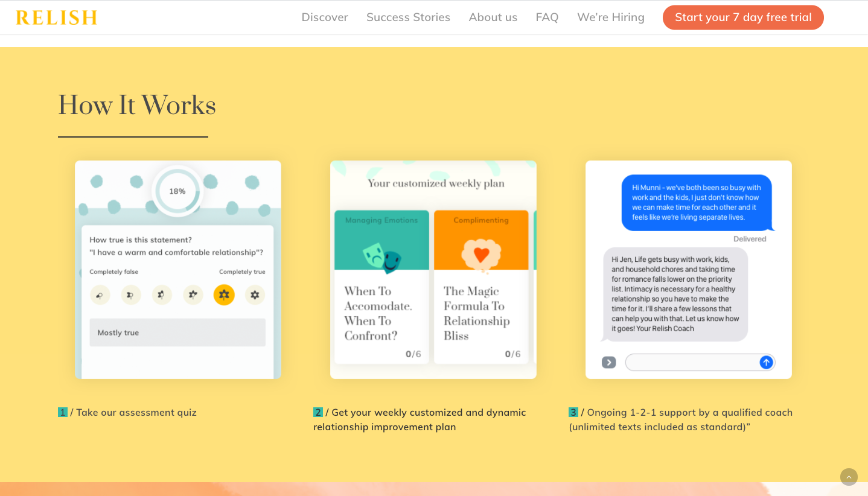Click the RELISH logo
Viewport: 868px width, 496px height.
click(x=56, y=17)
